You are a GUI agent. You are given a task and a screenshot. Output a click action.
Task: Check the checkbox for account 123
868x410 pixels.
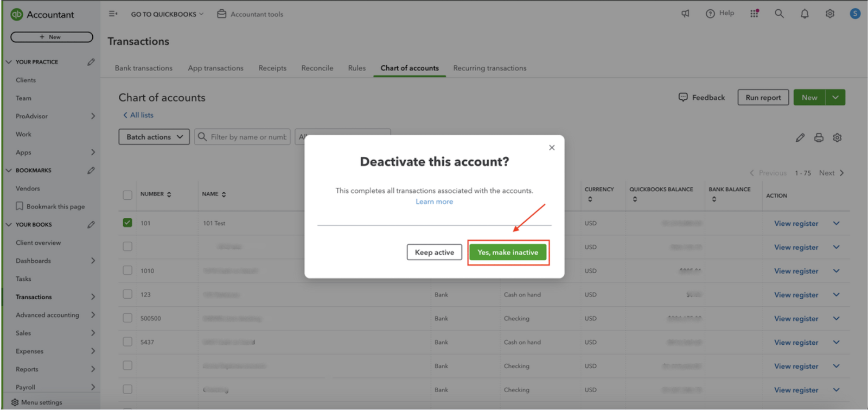pyautogui.click(x=127, y=294)
